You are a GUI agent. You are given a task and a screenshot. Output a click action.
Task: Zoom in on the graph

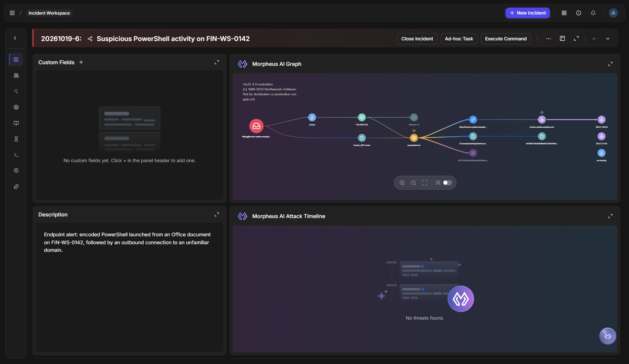coord(402,183)
